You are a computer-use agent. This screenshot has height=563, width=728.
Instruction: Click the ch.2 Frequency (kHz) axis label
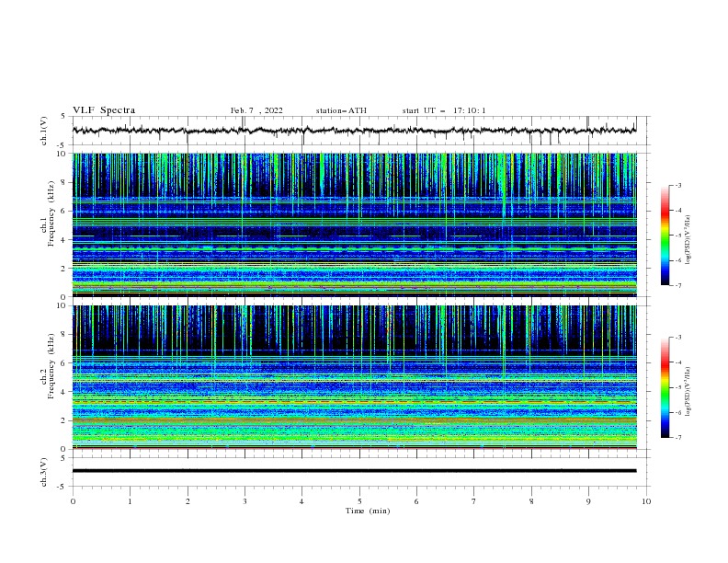click(48, 366)
